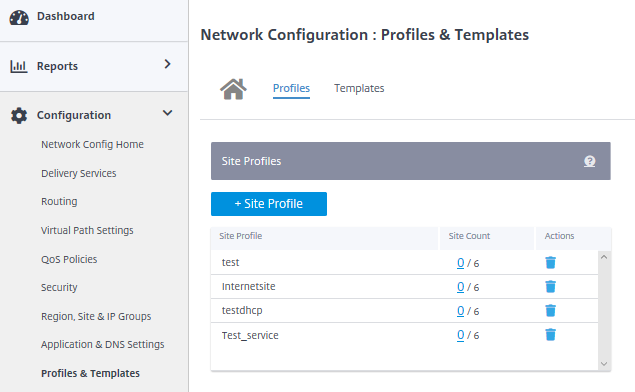Screen dimensions: 635x392
Task: Click the site count link for testdhcp
Action: point(460,311)
